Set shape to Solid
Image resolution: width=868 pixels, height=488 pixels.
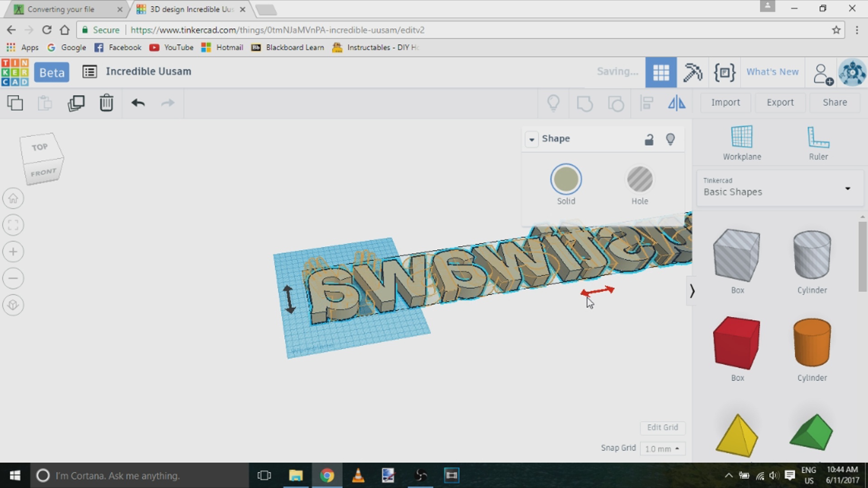coord(566,179)
